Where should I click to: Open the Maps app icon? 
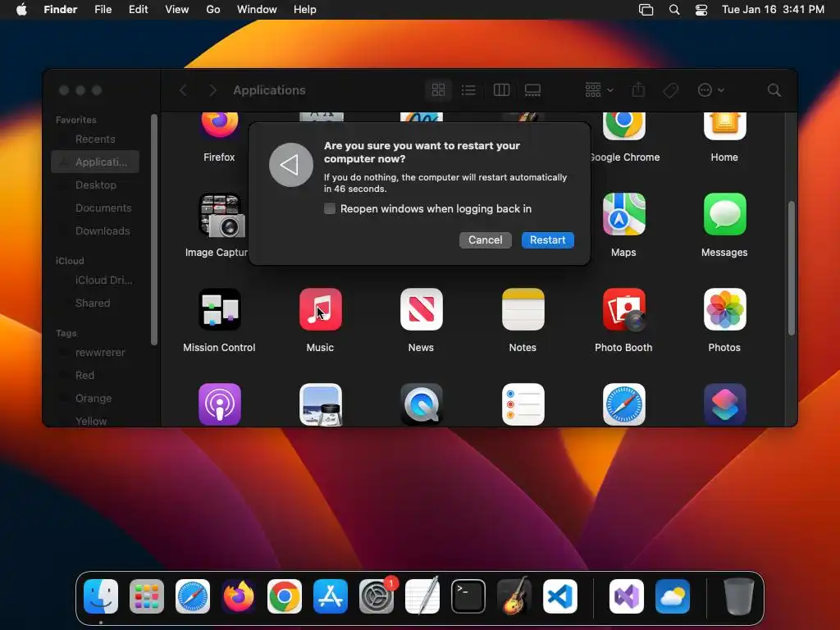coord(623,214)
